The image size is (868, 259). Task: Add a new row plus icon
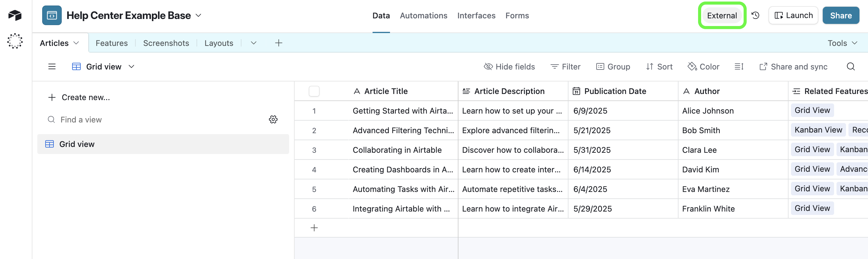point(314,228)
